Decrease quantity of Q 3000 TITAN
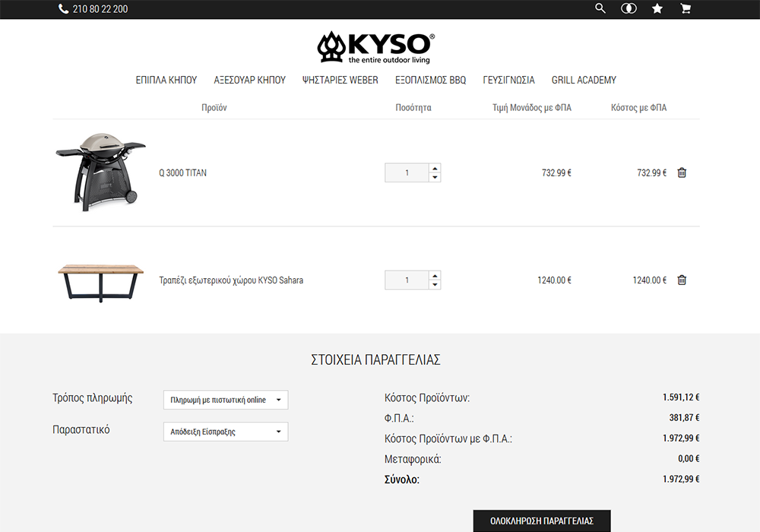Screen dimensions: 760x532 click(x=435, y=177)
